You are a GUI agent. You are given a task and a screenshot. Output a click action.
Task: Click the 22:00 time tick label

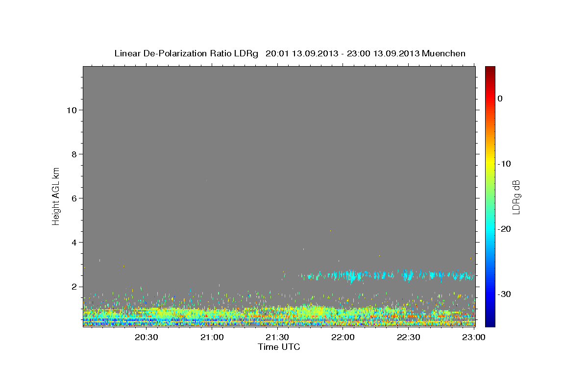click(x=343, y=337)
